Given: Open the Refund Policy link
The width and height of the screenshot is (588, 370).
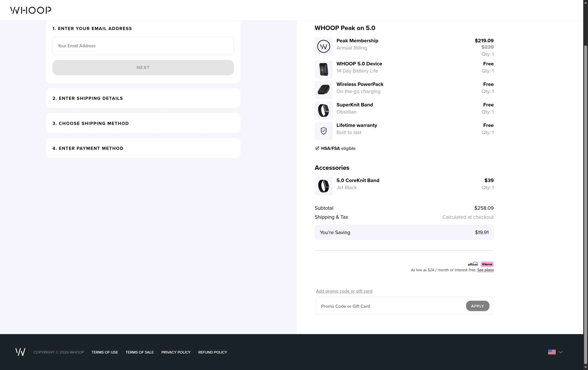Looking at the screenshot, I should point(213,352).
